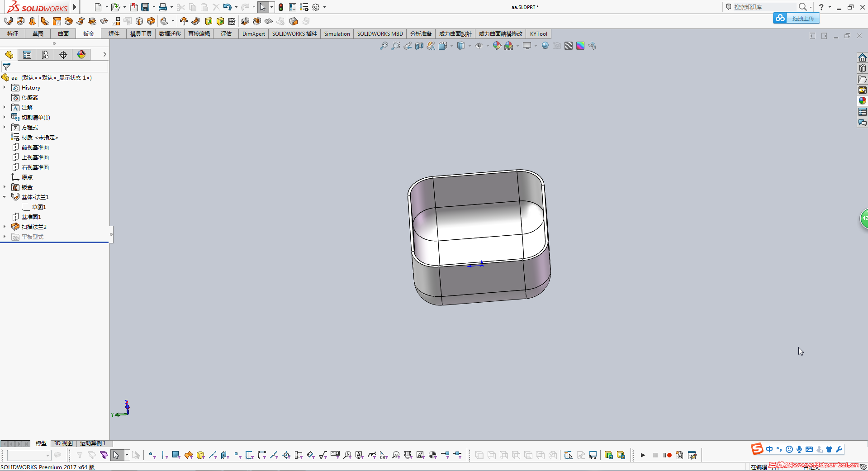Select the Hem sheet metal tool

click(x=69, y=21)
